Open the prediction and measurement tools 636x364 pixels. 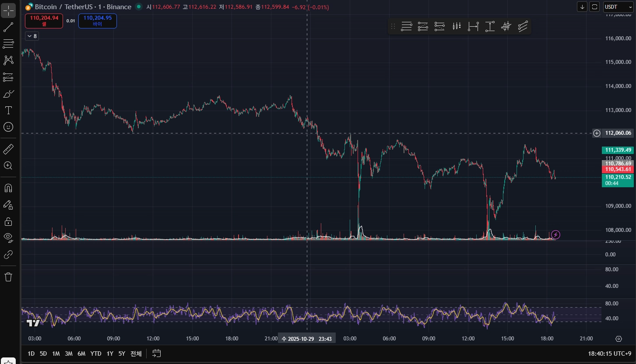point(8,77)
